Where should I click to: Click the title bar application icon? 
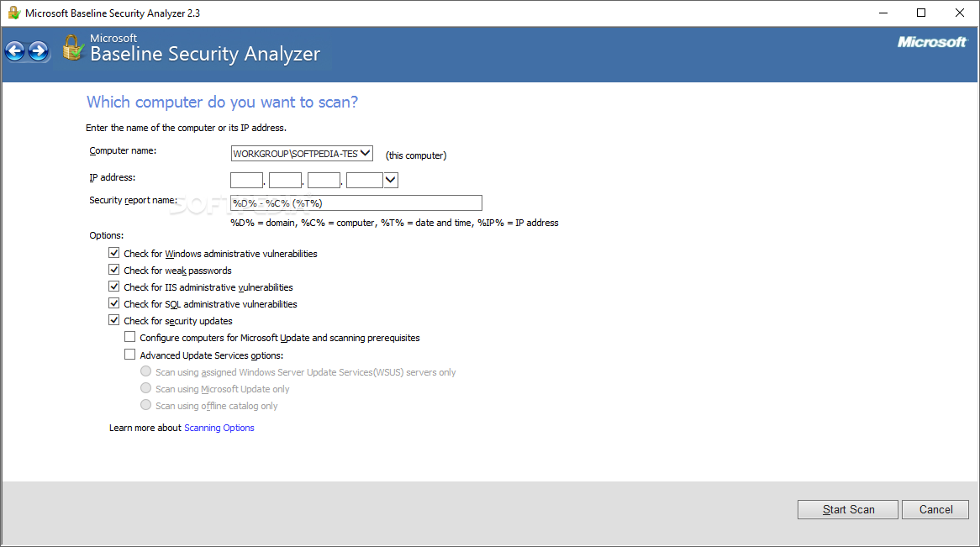[x=13, y=13]
